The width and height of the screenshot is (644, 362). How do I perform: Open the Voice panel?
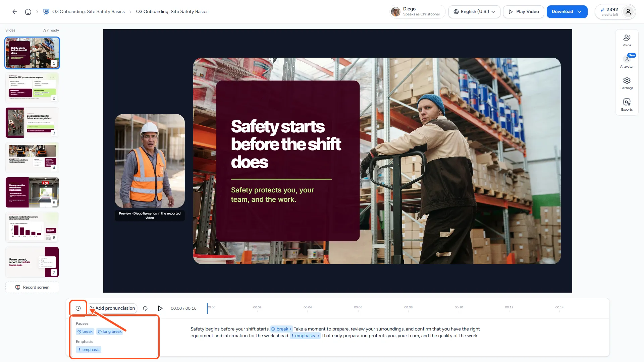tap(627, 41)
